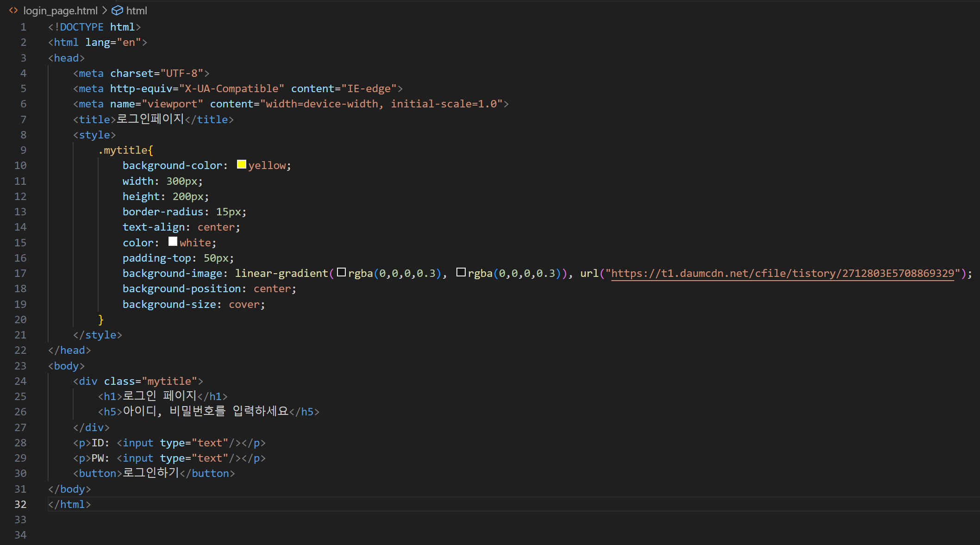
Task: Click the cover value of background-size
Action: [244, 304]
